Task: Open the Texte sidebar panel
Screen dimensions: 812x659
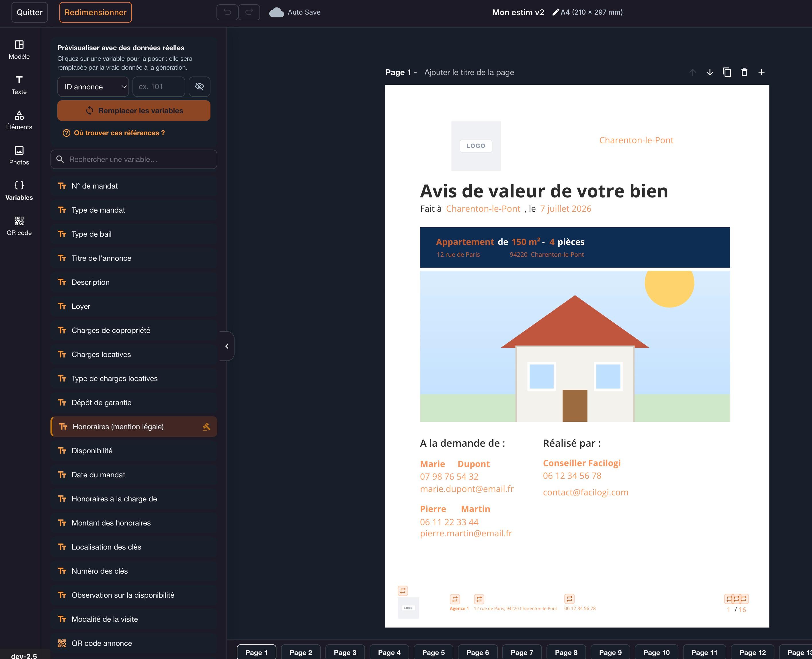Action: pos(19,85)
